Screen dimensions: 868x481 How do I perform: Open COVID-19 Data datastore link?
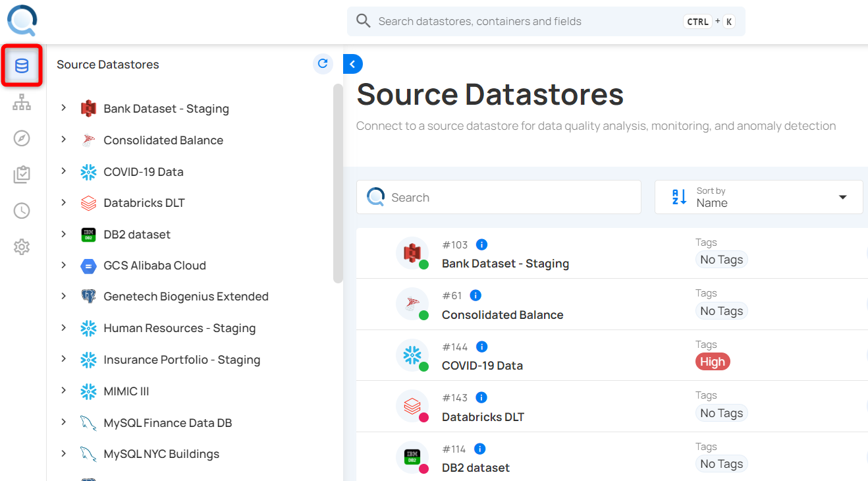(x=482, y=366)
